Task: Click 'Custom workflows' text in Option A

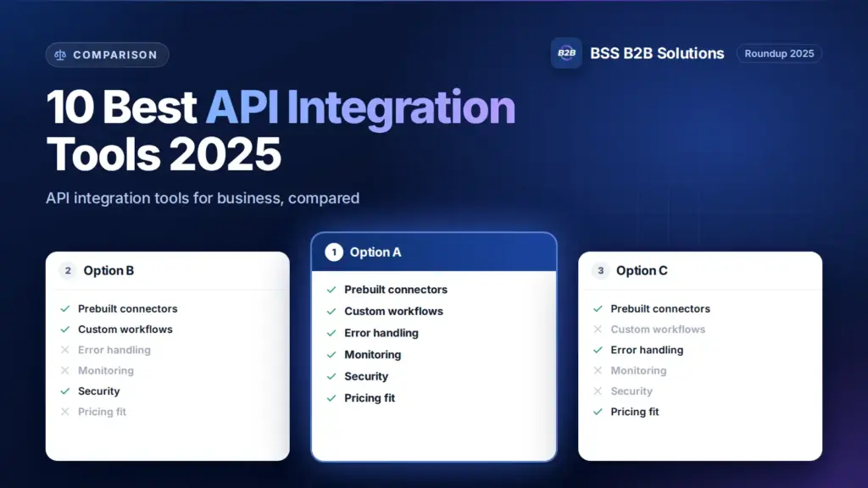Action: 393,312
